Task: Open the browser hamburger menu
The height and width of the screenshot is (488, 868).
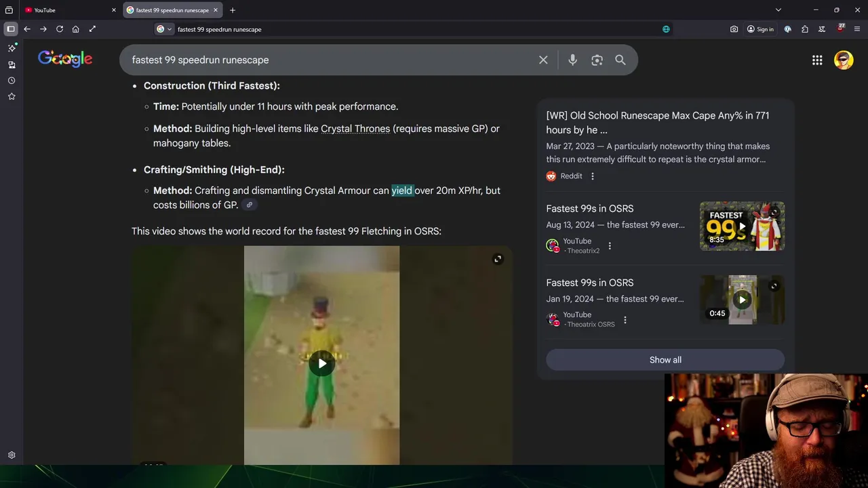Action: pos(858,29)
